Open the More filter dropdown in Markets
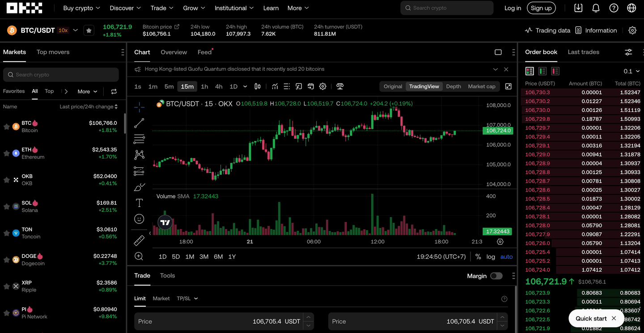Viewport: 644px width, 333px height. coord(87,91)
